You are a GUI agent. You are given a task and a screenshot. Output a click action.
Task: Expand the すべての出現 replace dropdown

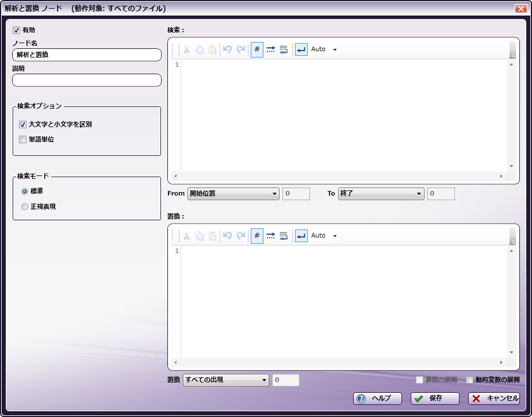[x=225, y=380]
